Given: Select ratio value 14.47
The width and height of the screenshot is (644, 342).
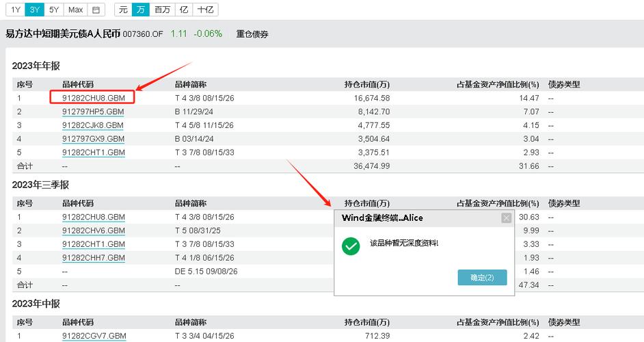Looking at the screenshot, I should pos(529,98).
